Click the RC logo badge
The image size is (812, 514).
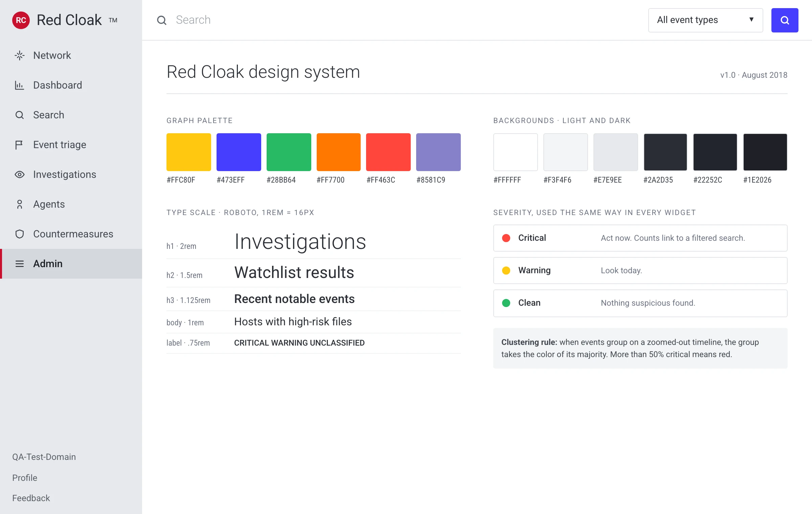21,20
